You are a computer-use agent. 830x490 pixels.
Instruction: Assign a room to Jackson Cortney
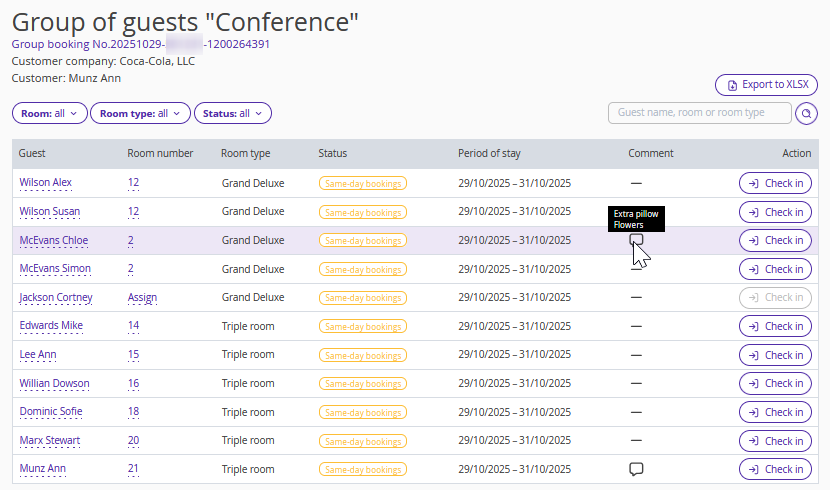coord(142,298)
